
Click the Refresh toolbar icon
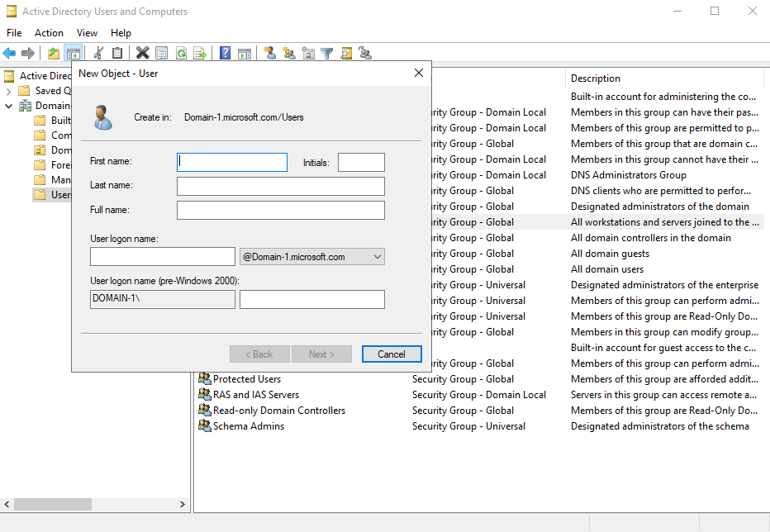(x=181, y=53)
